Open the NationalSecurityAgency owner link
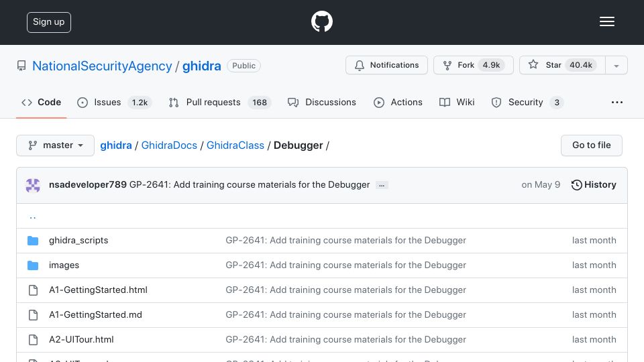The height and width of the screenshot is (362, 644). [102, 66]
